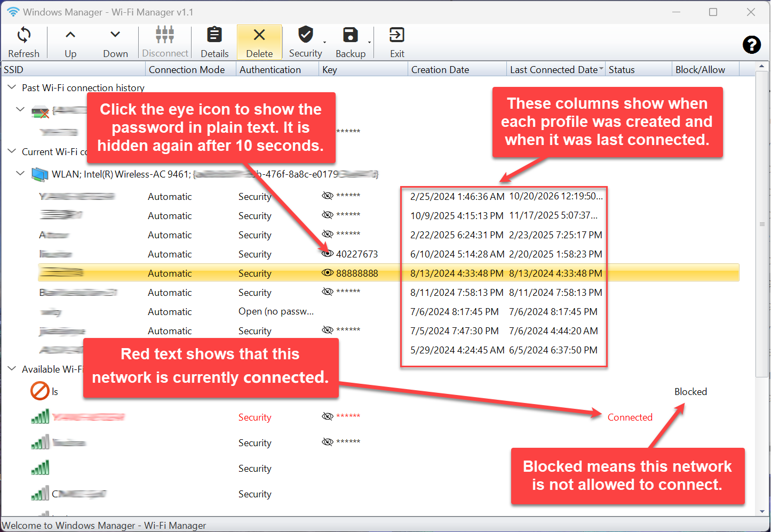Viewport: 771px width, 532px height.
Task: Open Details for the selected profile
Action: [214, 42]
